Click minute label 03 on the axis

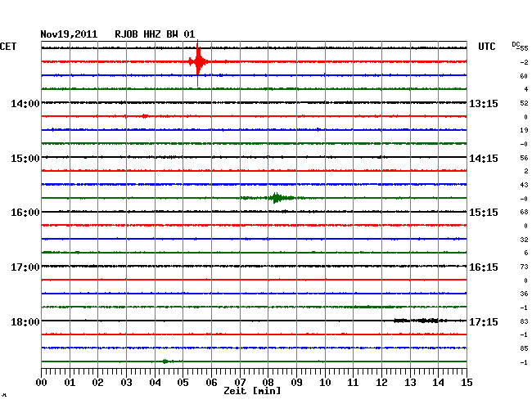coord(126,382)
